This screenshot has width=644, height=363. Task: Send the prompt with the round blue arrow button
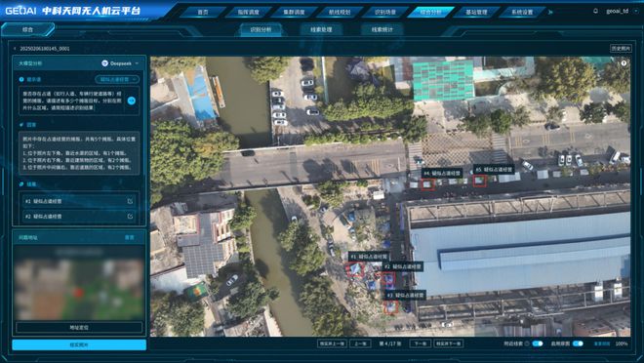click(132, 101)
